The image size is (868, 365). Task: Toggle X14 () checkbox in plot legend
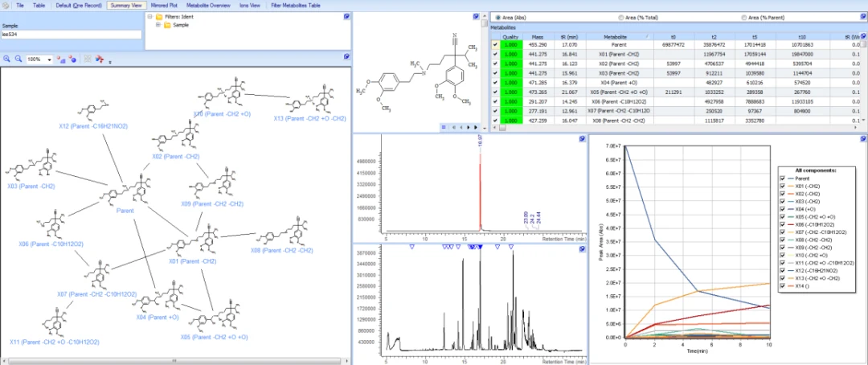point(782,285)
